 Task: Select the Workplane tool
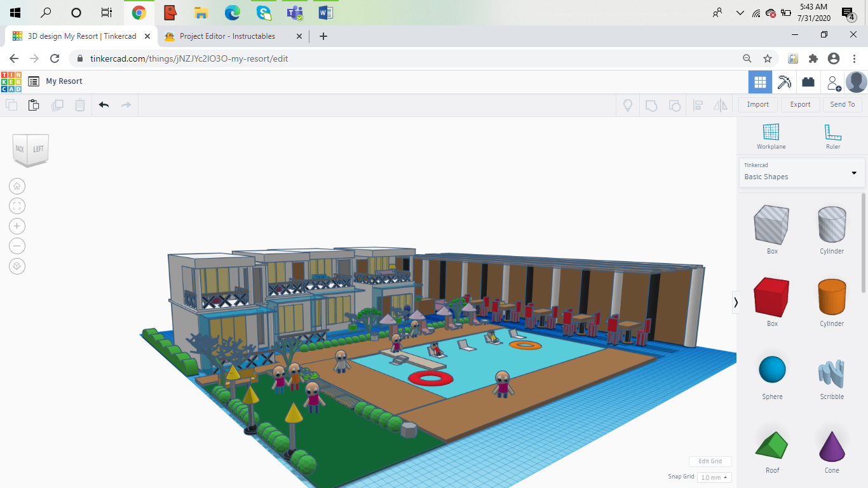click(x=771, y=137)
